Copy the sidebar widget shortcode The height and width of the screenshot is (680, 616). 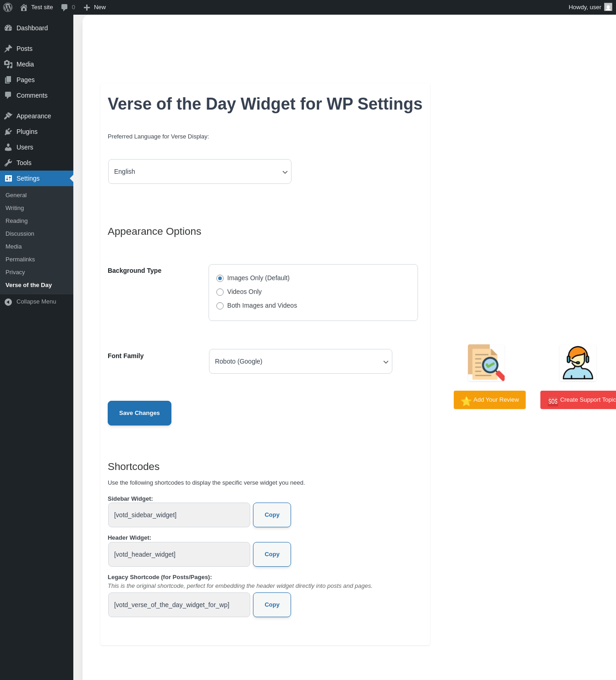coord(272,515)
